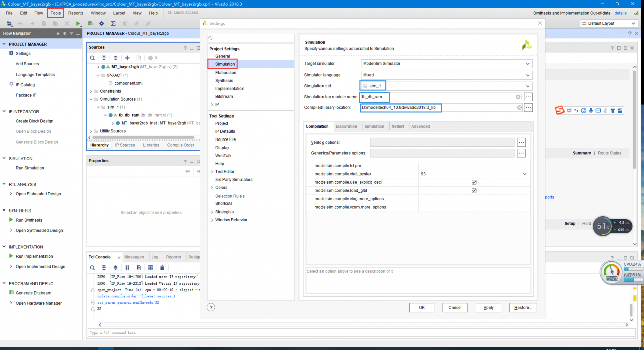Click the Search icon in Sources panel
Screen dimensions: 644x350
(x=93, y=58)
